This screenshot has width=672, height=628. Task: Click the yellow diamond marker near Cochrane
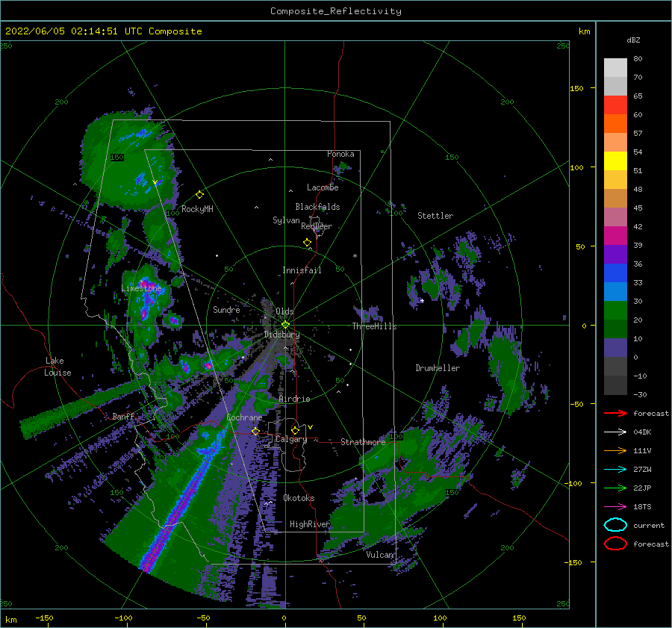click(255, 431)
